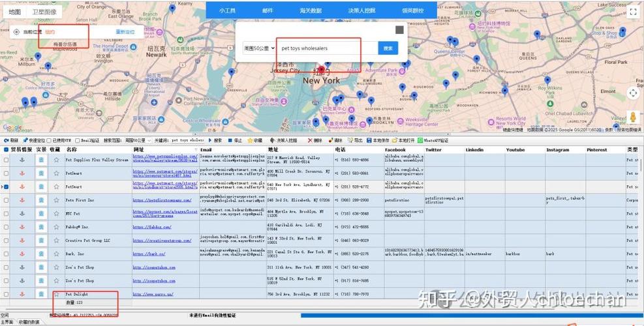
Task: Click the pet toys wholesalers search field
Action: 328,48
